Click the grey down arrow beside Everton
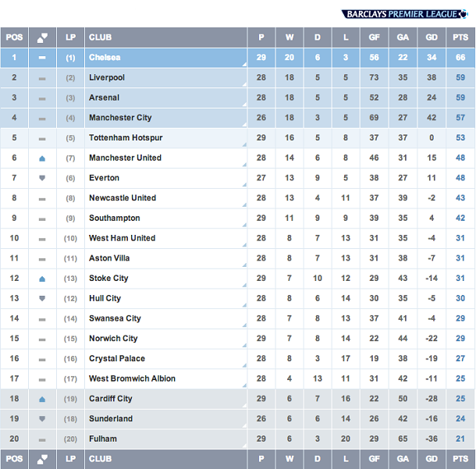The width and height of the screenshot is (476, 469). point(42,178)
